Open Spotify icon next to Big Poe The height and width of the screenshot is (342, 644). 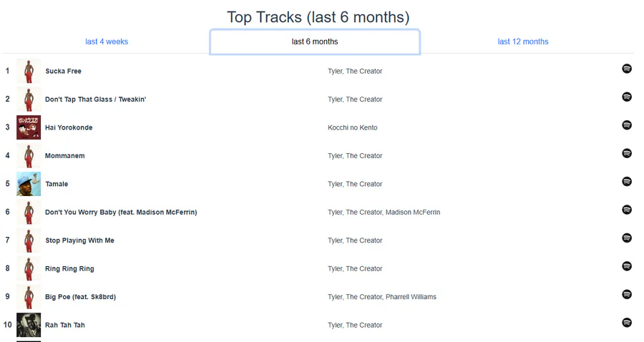(x=627, y=295)
